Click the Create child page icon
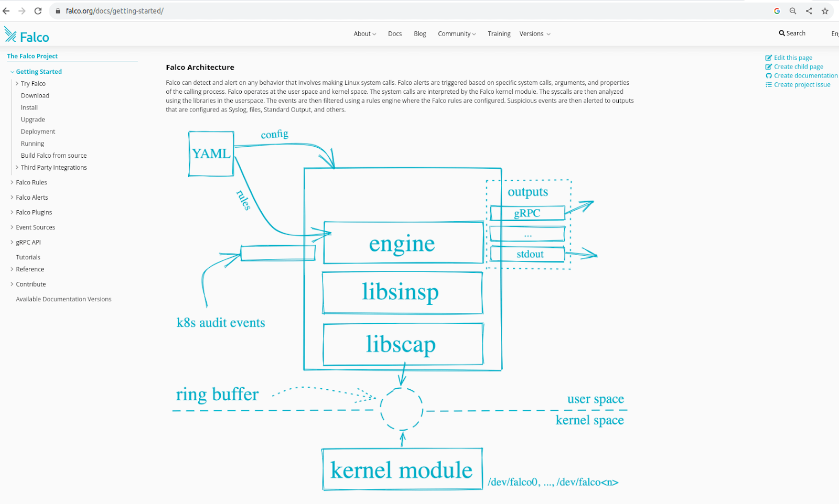 769,67
